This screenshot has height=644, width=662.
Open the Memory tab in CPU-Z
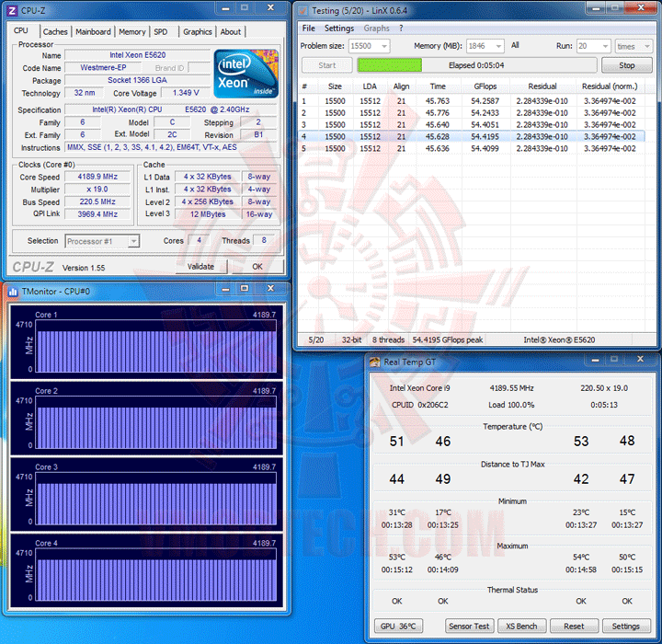pyautogui.click(x=132, y=31)
